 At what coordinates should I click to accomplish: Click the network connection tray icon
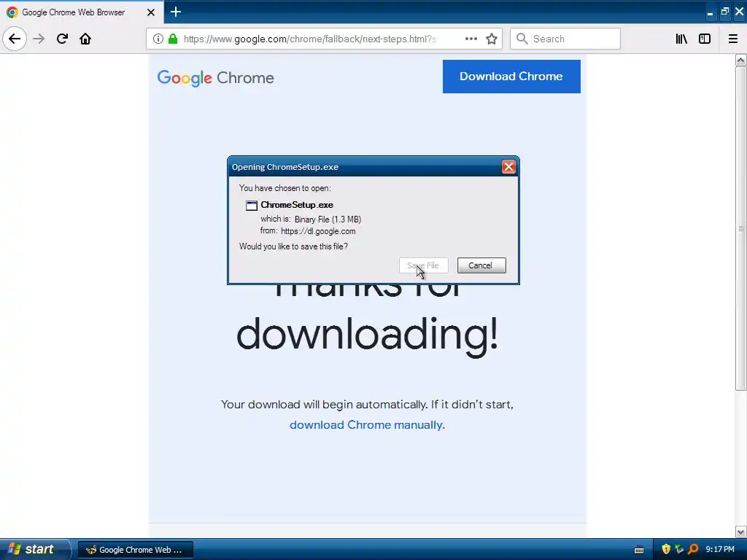point(679,549)
